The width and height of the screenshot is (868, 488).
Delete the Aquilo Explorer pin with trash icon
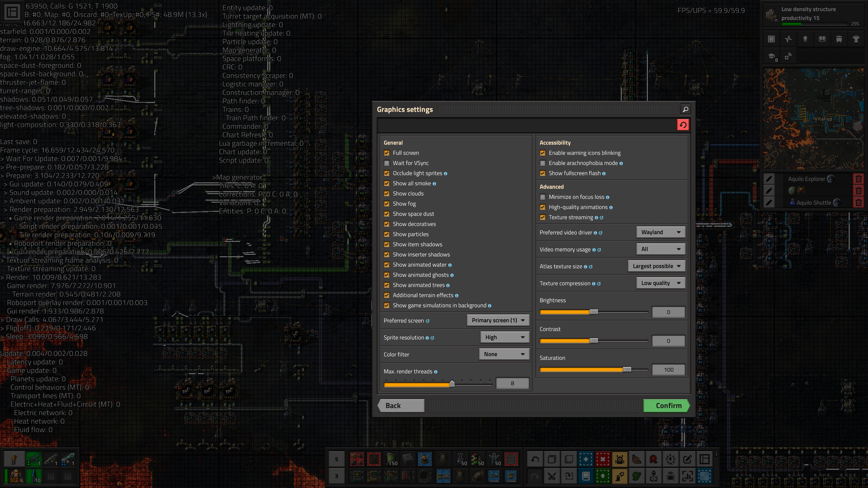859,179
